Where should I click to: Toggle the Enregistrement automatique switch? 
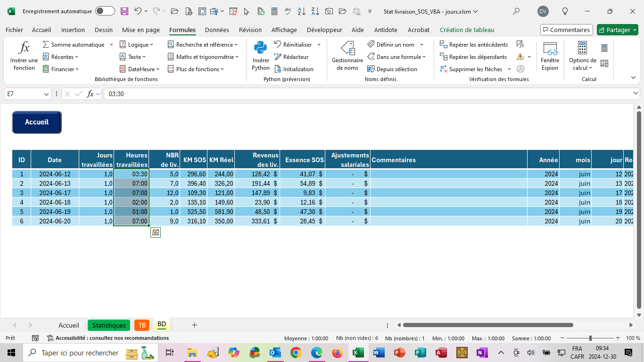pos(105,11)
